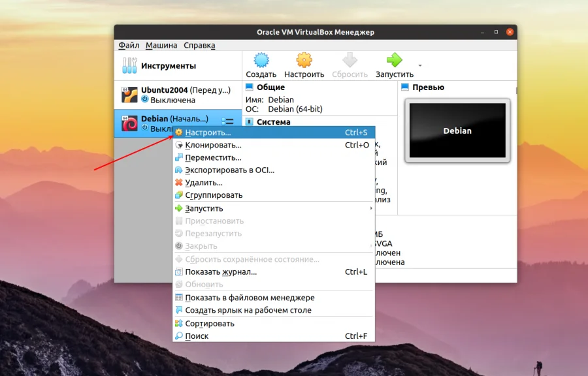Click the monitor icon next to Превью header
The width and height of the screenshot is (588, 376).
405,87
